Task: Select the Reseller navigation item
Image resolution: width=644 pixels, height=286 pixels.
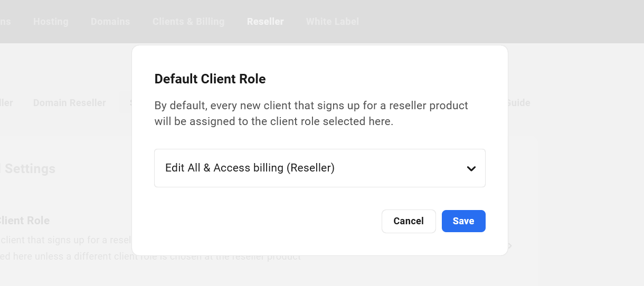Action: (265, 22)
